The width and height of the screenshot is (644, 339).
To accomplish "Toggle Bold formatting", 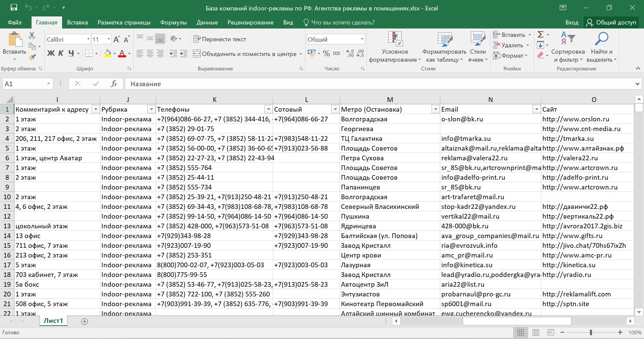I will [51, 53].
